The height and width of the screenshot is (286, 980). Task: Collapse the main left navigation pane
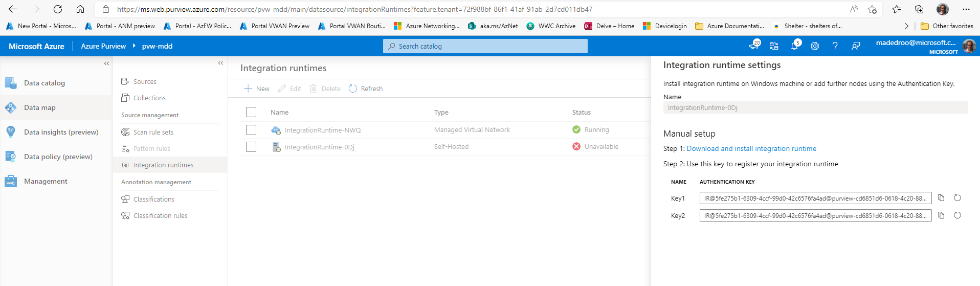pyautogui.click(x=106, y=63)
